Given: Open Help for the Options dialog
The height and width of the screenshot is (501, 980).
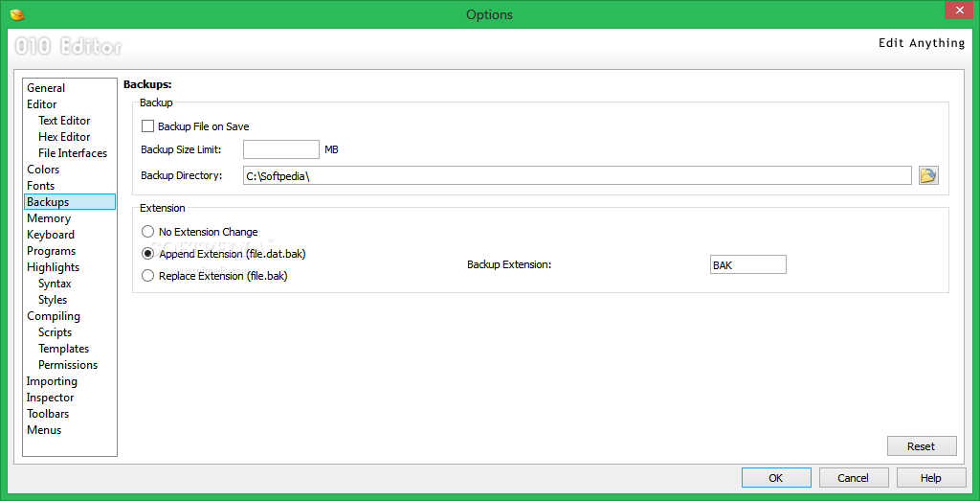Looking at the screenshot, I should click(x=931, y=478).
